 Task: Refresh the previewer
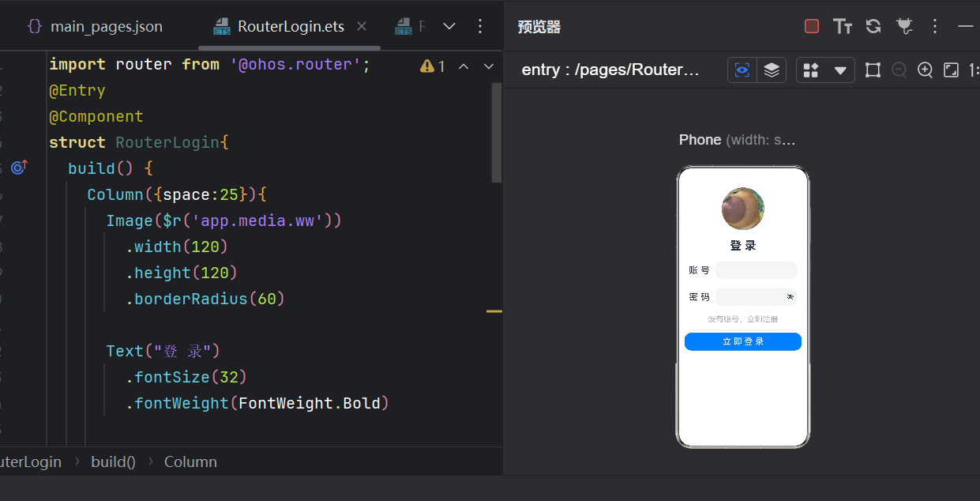(873, 26)
